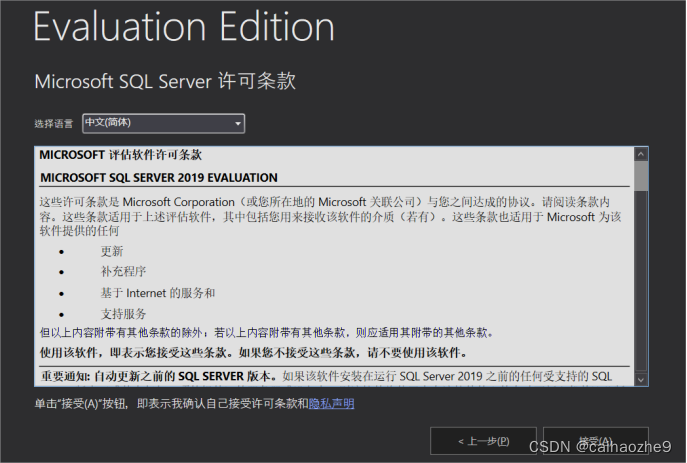Click the 支持服务 bullet item
This screenshot has width=687, height=463.
124,314
